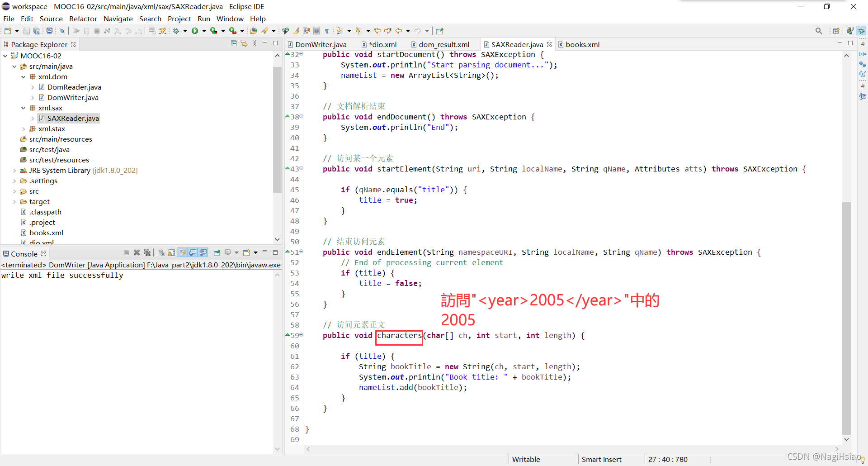Maximize the editor area
The width and height of the screenshot is (868, 466).
[x=850, y=43]
